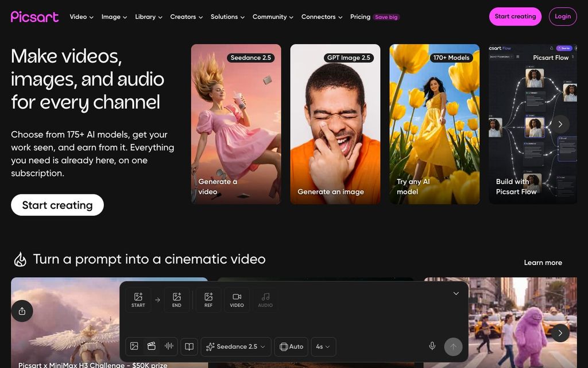588x368 pixels.
Task: Open the Pricing page
Action: (x=360, y=17)
